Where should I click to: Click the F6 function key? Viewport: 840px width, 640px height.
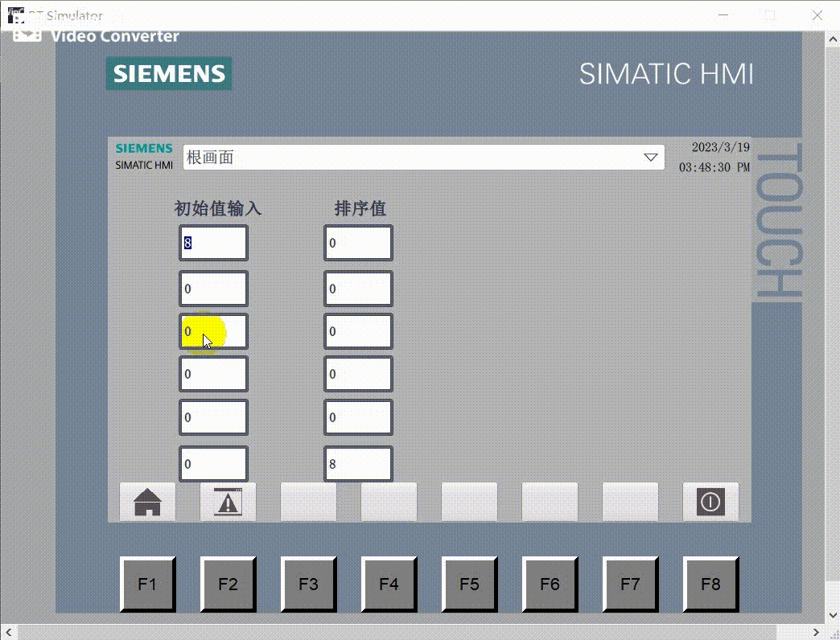coord(550,584)
